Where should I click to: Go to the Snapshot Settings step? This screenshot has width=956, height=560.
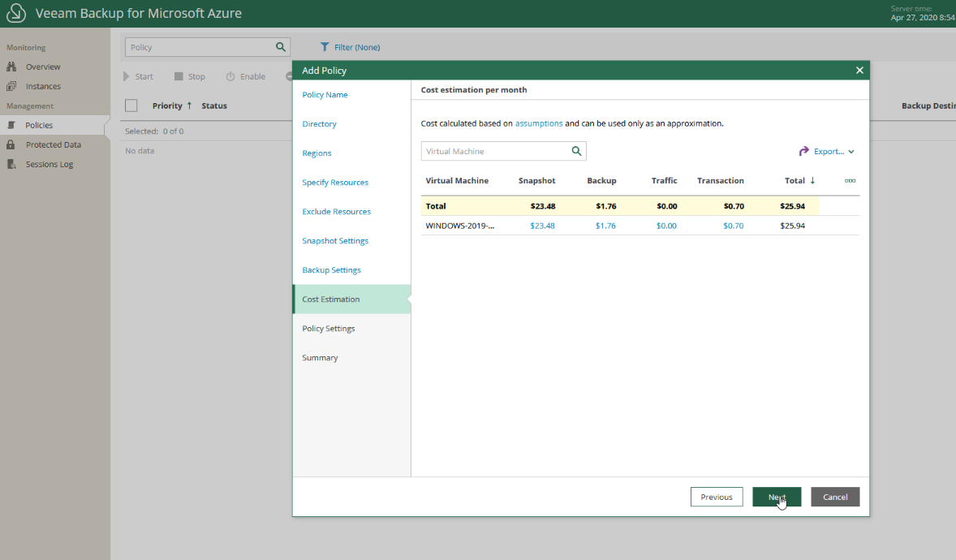pyautogui.click(x=335, y=241)
